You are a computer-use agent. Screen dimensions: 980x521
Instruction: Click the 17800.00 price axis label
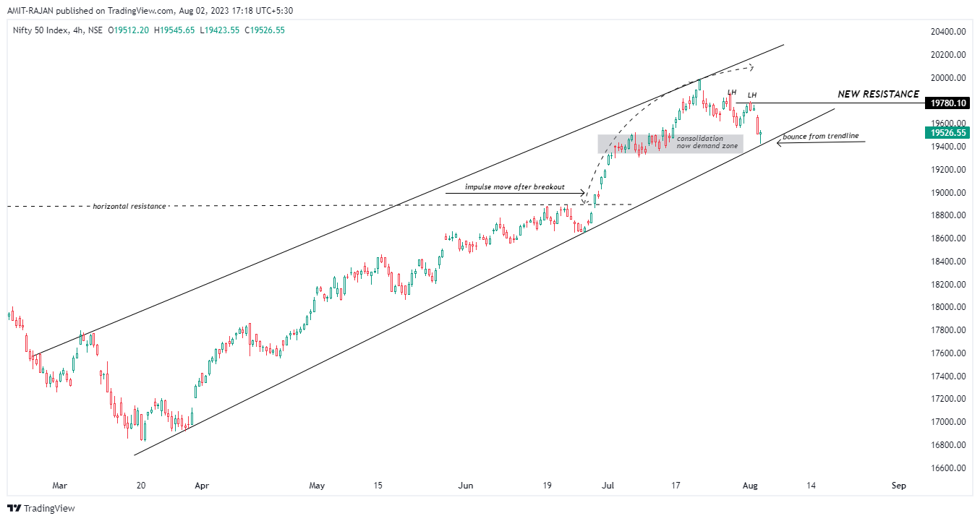click(949, 330)
